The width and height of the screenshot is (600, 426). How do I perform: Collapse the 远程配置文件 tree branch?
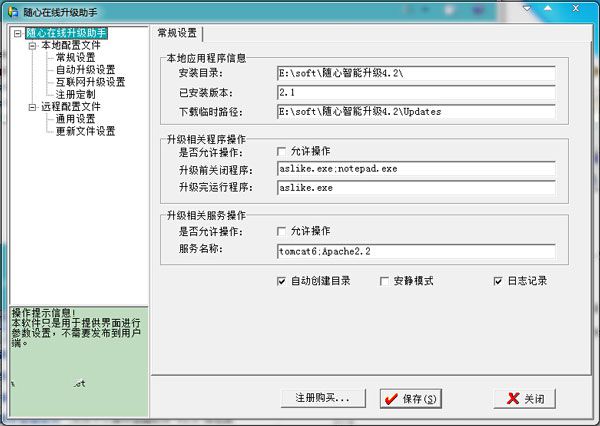tap(33, 106)
